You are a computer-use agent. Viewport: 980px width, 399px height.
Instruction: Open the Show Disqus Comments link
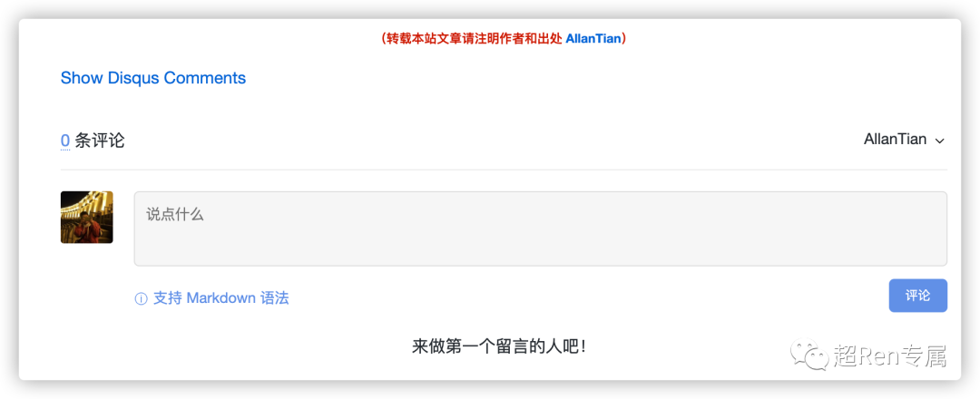point(153,78)
